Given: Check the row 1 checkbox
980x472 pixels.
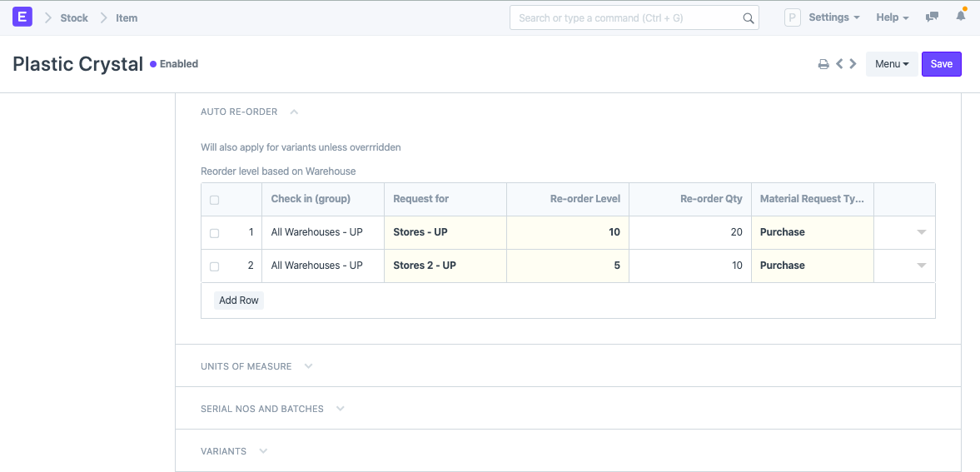Looking at the screenshot, I should click(x=215, y=233).
